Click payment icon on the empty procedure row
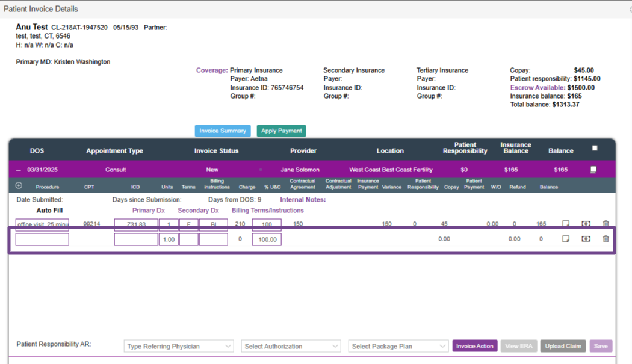Screen dimensions: 632x364 586,239
